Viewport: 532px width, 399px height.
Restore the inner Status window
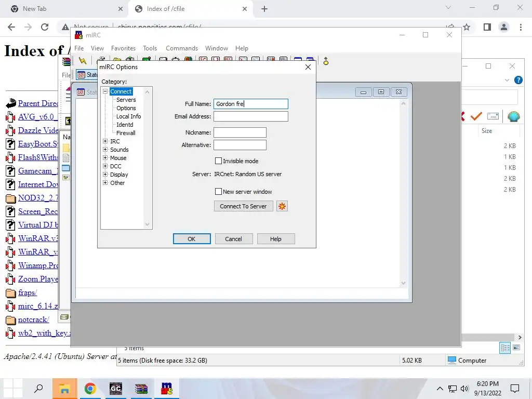381,92
